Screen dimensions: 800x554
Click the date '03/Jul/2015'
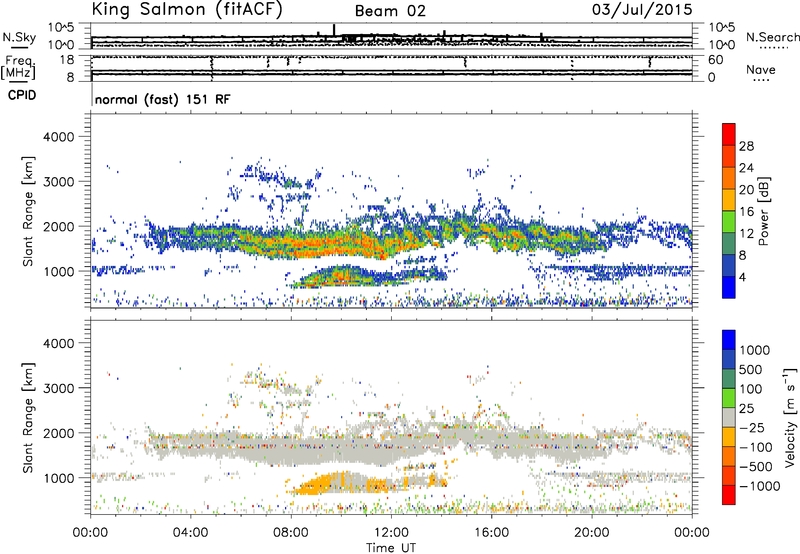tap(642, 10)
